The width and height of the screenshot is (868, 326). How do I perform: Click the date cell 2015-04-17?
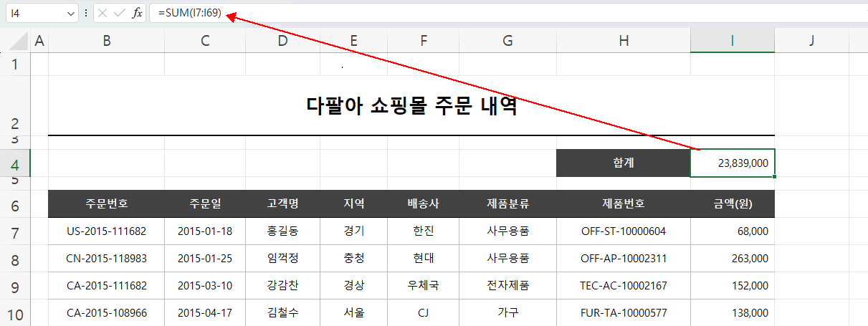205,313
